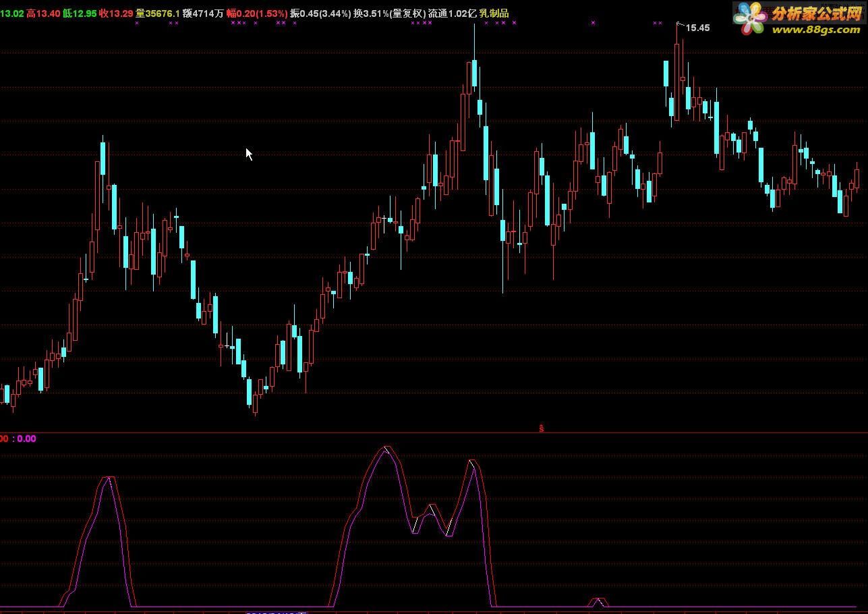Screen dimensions: 868x614
Task: Select the closing price 收13.29 value
Action: [116, 13]
